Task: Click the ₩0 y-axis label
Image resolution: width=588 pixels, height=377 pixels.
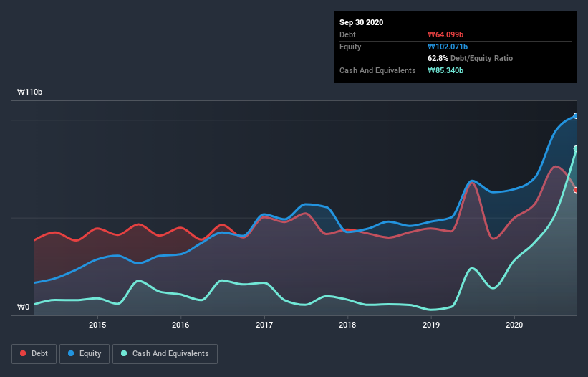Action: pyautogui.click(x=23, y=307)
